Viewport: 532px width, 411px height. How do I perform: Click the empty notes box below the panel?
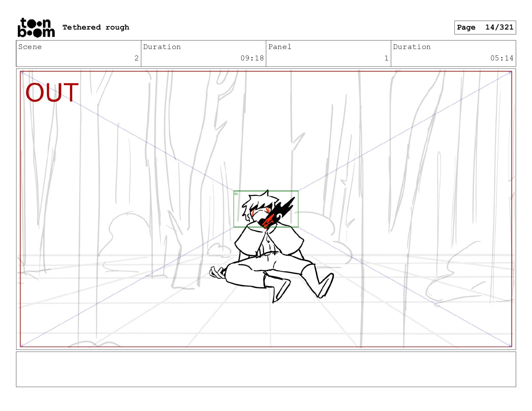point(266,369)
